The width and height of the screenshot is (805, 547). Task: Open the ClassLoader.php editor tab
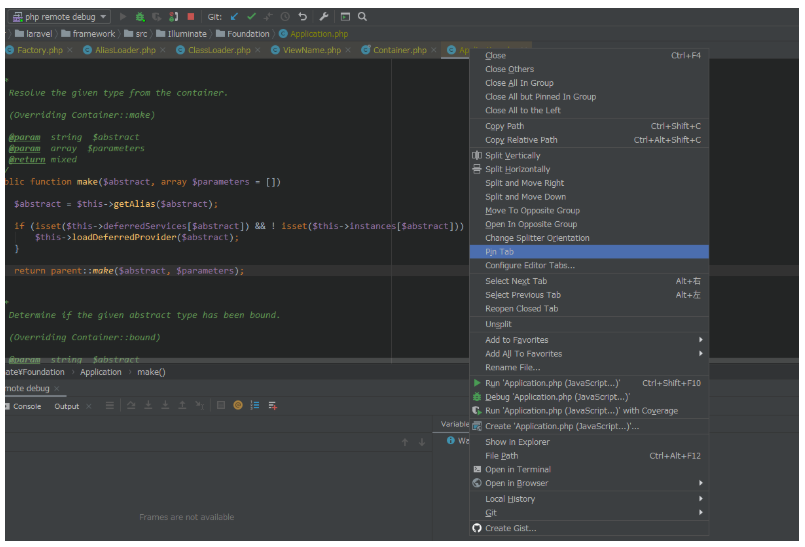point(219,50)
